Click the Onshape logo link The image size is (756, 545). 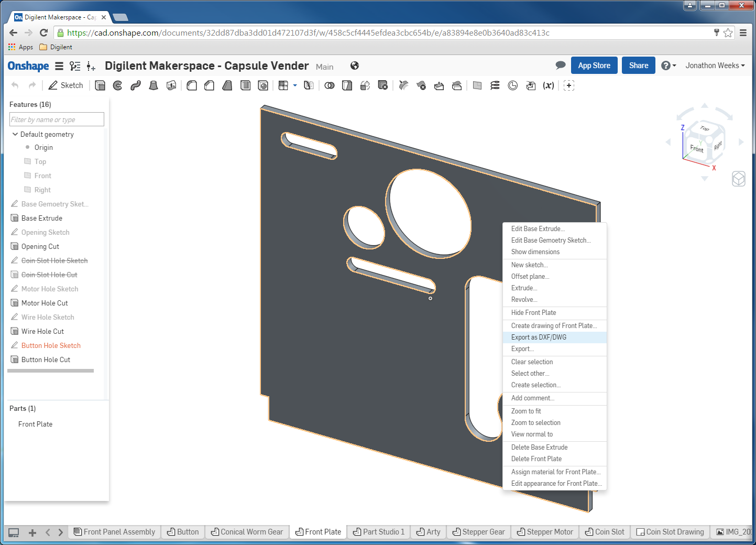pyautogui.click(x=28, y=66)
